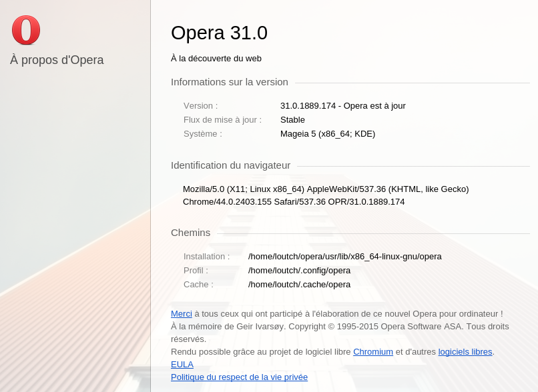Click the cache path /home/loutch/.cache/opera
The height and width of the screenshot is (392, 538).
pos(299,285)
